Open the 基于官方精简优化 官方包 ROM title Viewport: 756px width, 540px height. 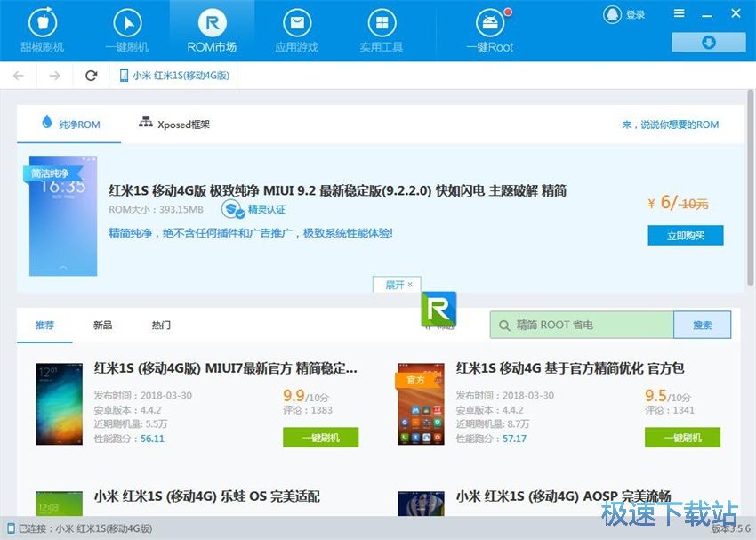pos(570,368)
